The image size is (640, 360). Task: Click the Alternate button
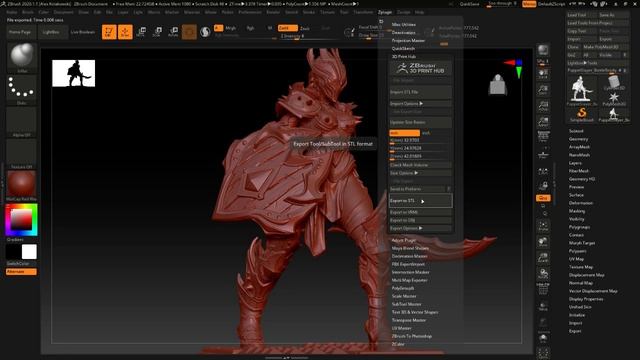pyautogui.click(x=21, y=271)
